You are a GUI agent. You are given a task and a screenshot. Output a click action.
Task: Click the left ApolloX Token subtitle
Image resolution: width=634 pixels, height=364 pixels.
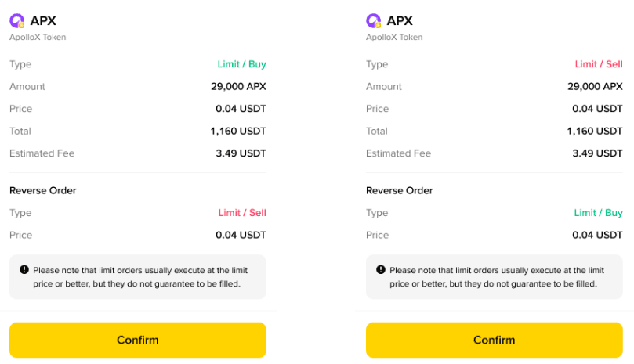click(x=38, y=37)
